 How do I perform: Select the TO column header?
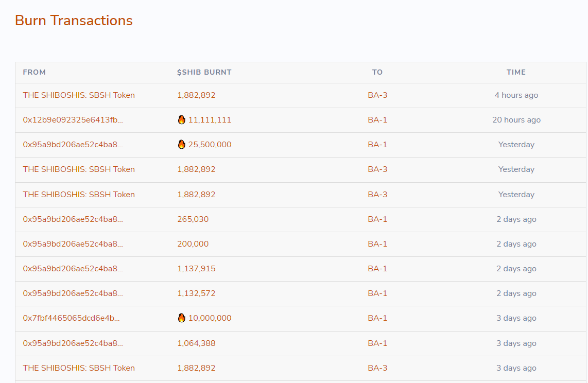pyautogui.click(x=377, y=73)
